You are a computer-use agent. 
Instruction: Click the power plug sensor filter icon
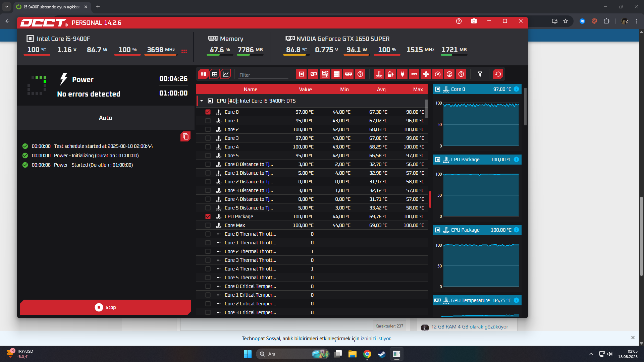[x=402, y=74]
